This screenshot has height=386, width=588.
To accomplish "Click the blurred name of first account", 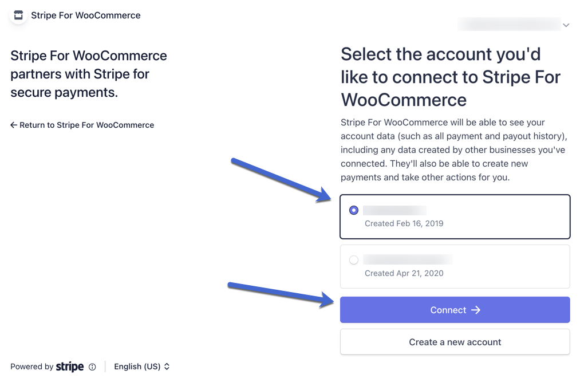I will 394,210.
